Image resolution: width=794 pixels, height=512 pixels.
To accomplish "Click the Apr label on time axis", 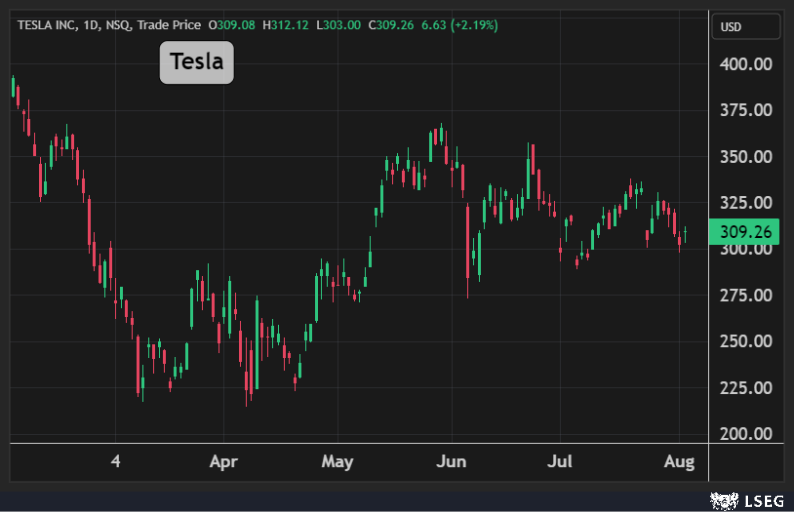I will [x=223, y=462].
